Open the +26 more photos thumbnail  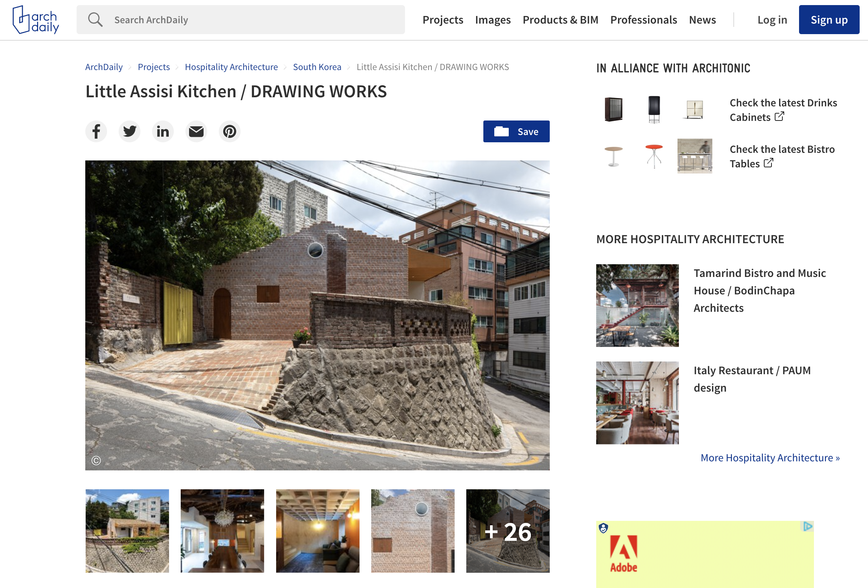(508, 531)
